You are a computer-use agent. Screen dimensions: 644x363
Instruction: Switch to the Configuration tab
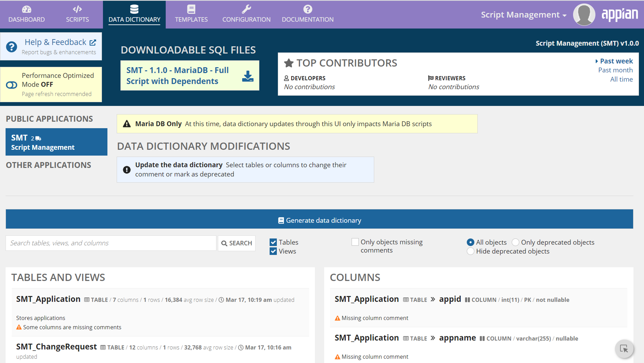246,14
